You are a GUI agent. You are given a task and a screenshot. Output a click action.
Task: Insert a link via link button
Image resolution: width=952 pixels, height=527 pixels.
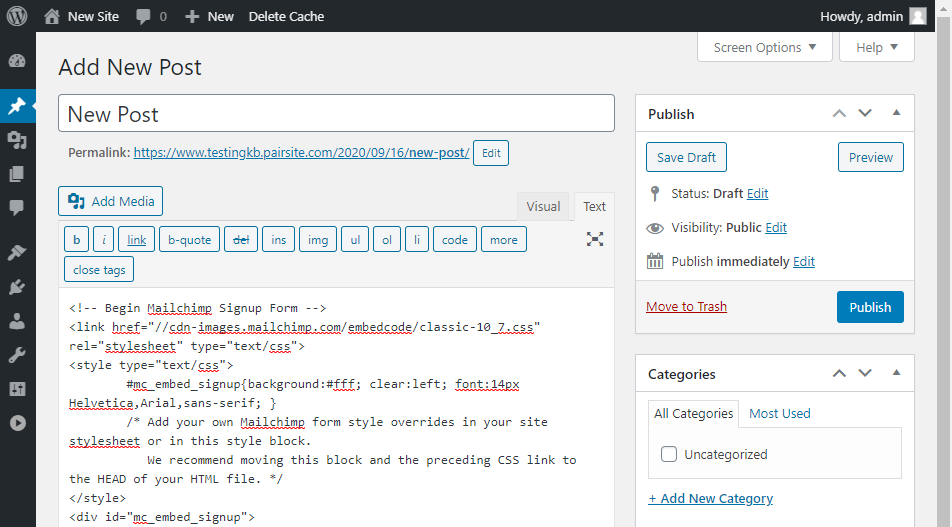[137, 239]
